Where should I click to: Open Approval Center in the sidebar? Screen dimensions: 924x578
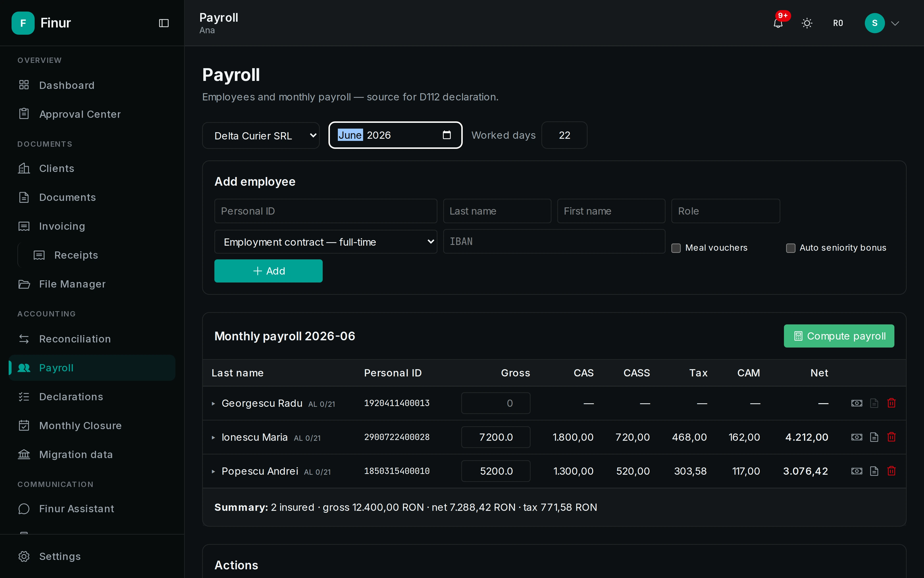pyautogui.click(x=92, y=114)
